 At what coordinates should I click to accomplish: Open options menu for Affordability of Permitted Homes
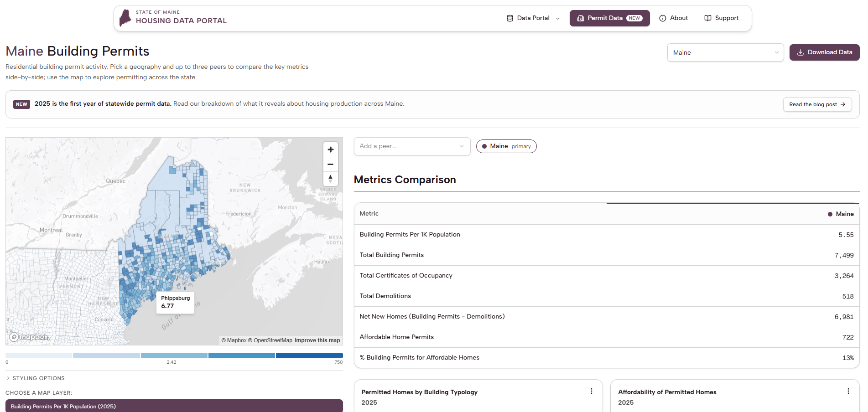[x=848, y=391]
